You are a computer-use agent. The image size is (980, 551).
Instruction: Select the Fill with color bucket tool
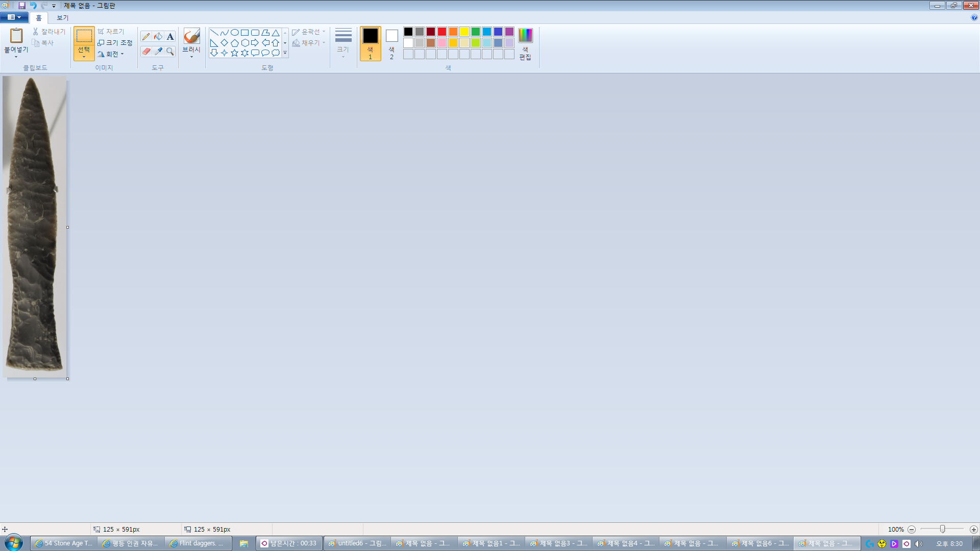tap(158, 37)
